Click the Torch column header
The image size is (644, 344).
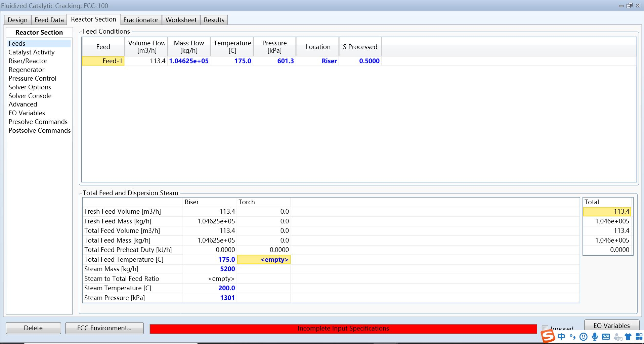click(264, 202)
